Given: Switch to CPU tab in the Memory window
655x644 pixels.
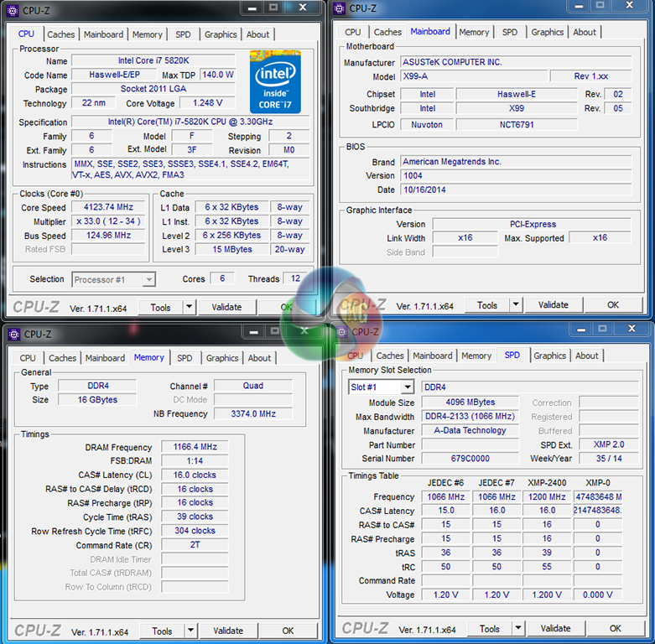Looking at the screenshot, I should pos(28,358).
